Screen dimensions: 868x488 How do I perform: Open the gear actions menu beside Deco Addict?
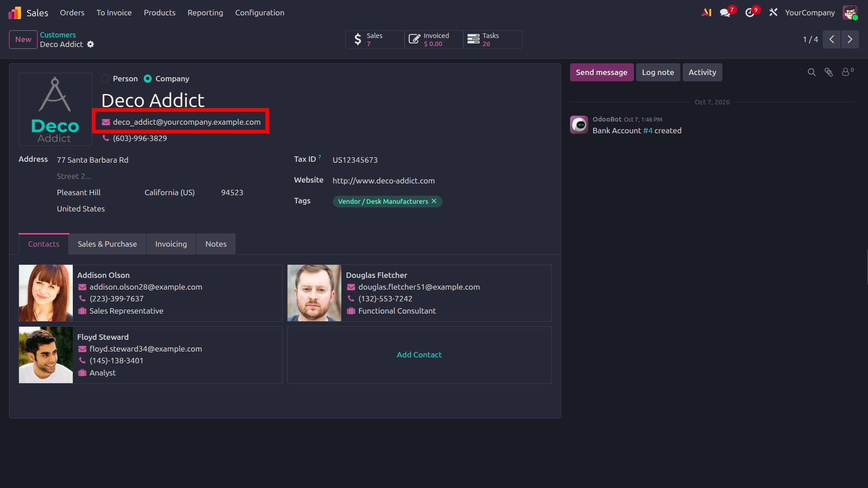click(90, 44)
